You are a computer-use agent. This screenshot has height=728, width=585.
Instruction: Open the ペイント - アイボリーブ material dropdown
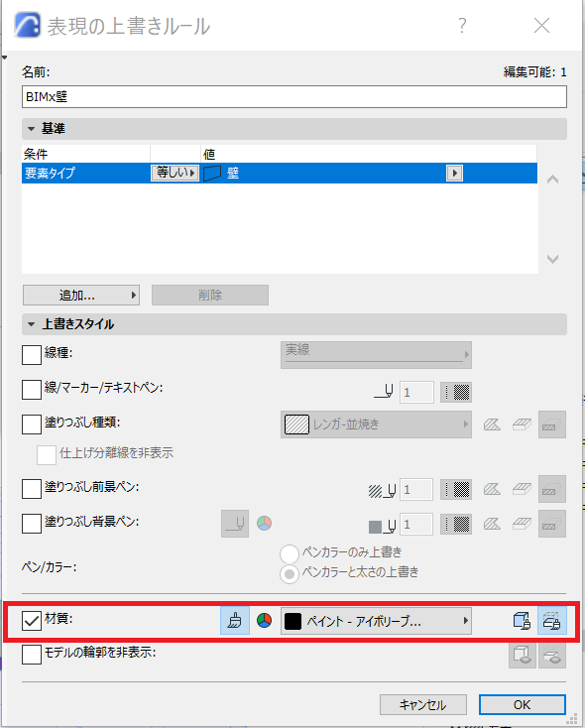tap(376, 621)
